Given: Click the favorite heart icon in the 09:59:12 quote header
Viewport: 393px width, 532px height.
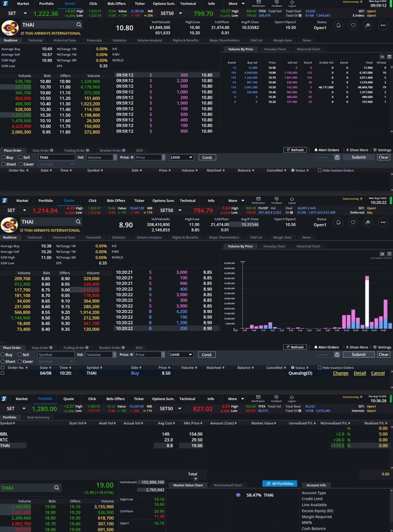Looking at the screenshot, I should (x=353, y=25).
